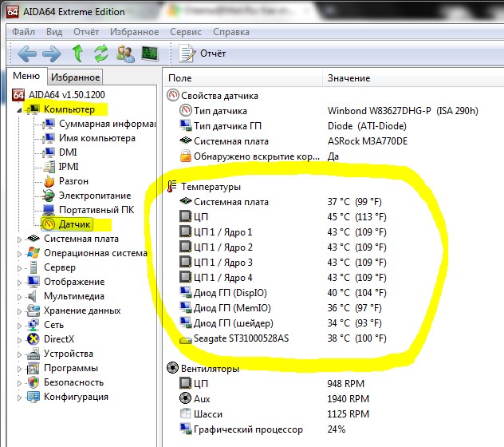Viewport: 504px width, 447px height.
Task: Select Электропитание in the tree
Action: click(x=95, y=196)
